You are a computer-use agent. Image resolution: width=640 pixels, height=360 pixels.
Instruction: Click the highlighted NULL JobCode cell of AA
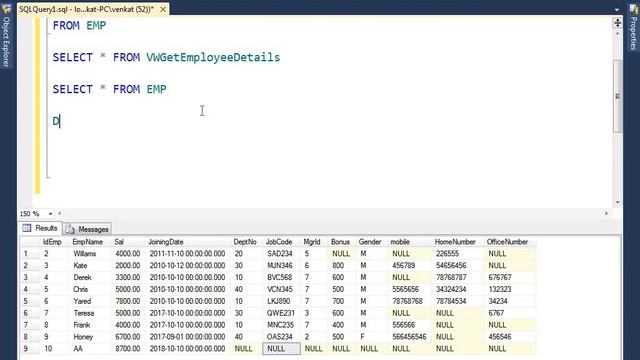click(282, 349)
